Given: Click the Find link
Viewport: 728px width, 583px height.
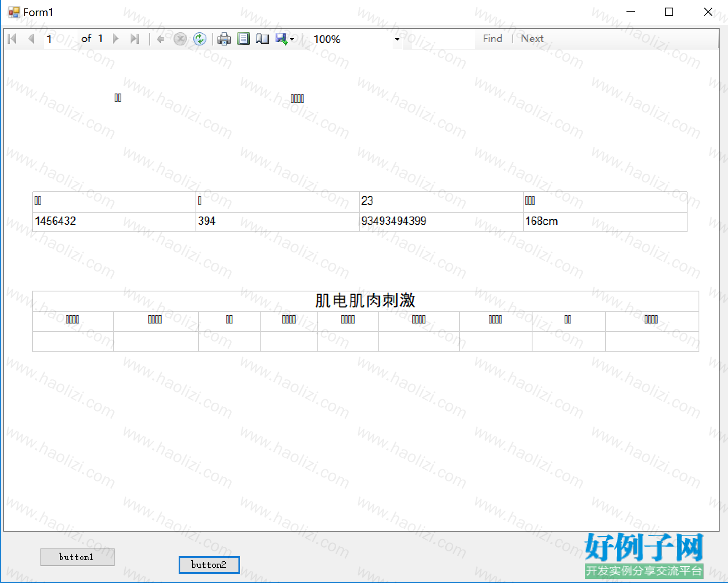Looking at the screenshot, I should pos(492,39).
